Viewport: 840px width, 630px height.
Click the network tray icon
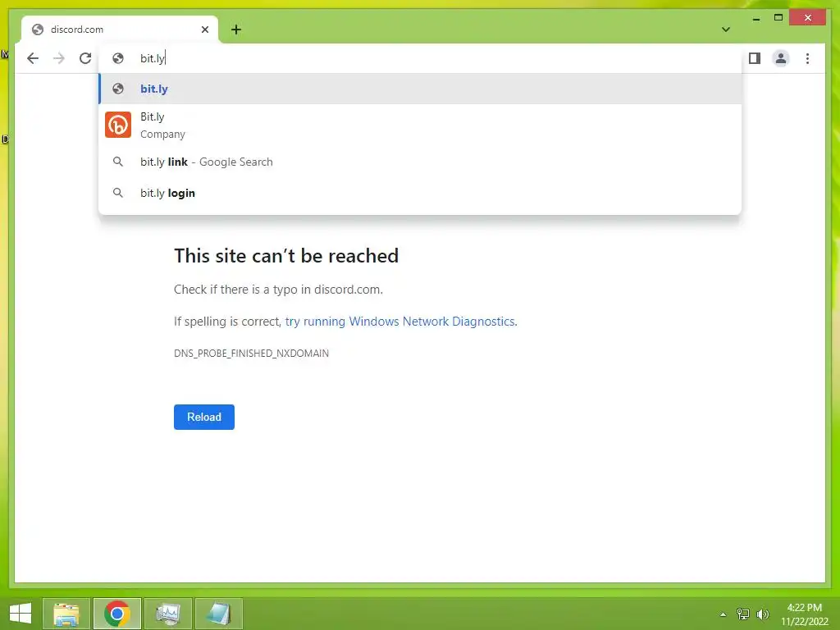[x=743, y=614]
